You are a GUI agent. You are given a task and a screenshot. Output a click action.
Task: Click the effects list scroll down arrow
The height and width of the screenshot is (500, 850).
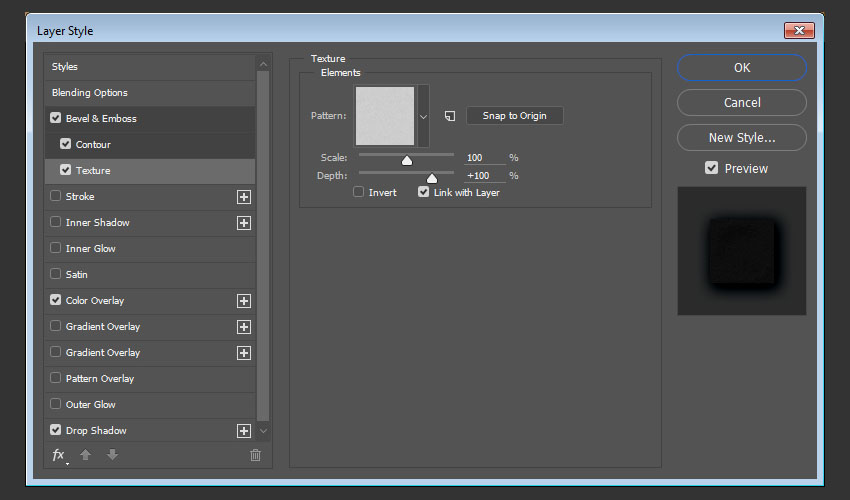pyautogui.click(x=263, y=431)
